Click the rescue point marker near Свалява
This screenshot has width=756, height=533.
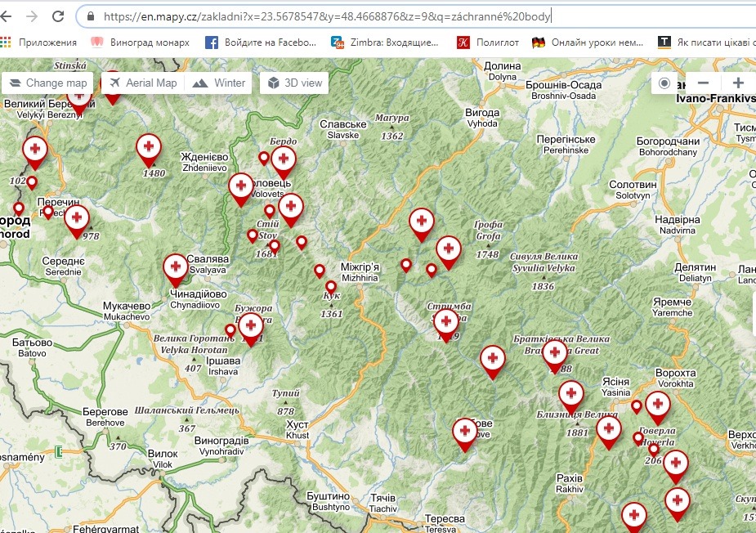(x=175, y=266)
